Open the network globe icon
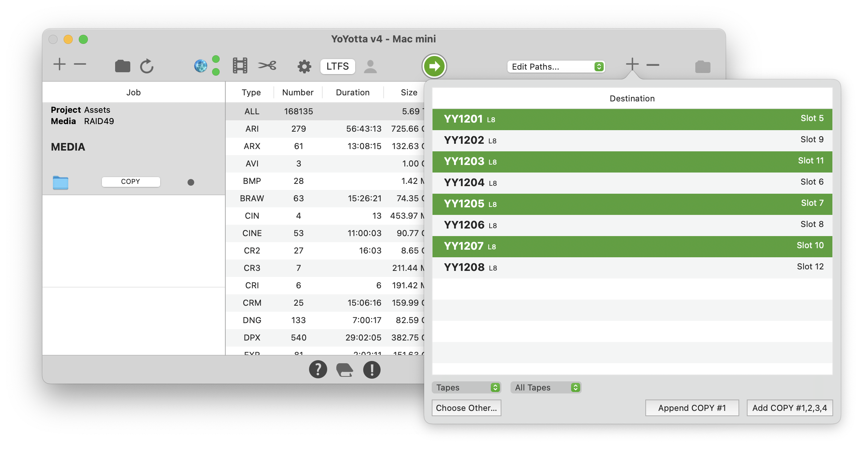 point(201,66)
